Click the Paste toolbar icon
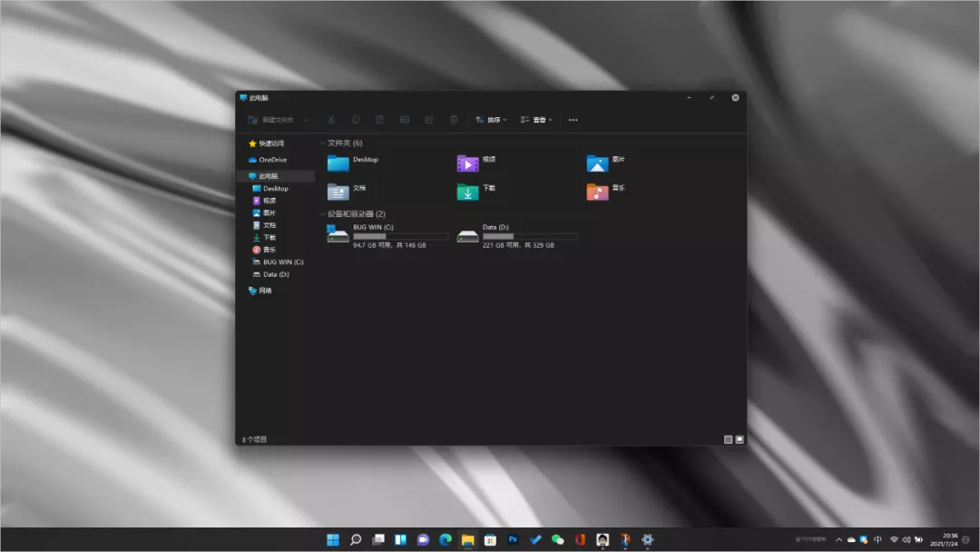 pos(379,119)
